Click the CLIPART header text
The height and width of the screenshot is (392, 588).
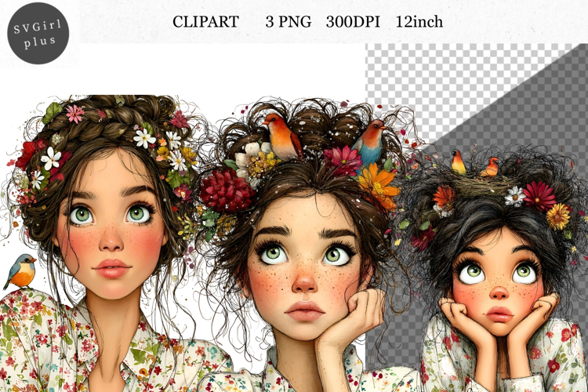tap(205, 22)
